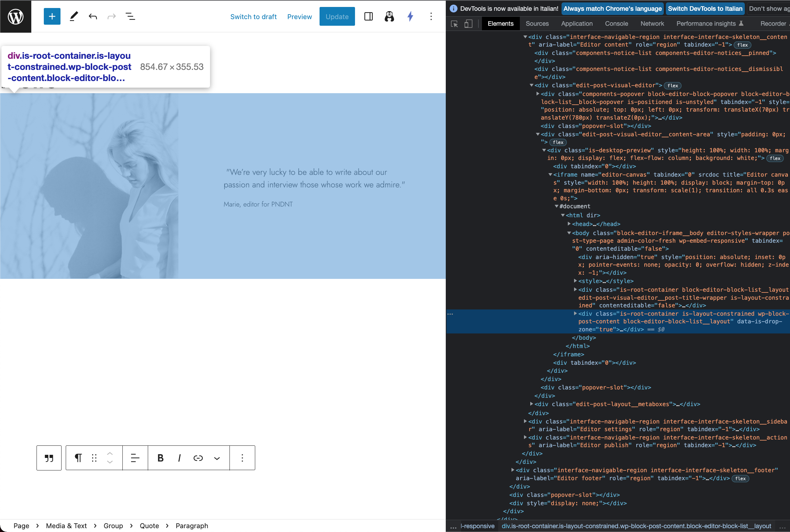The image size is (790, 532).
Task: Open the WordPress logo menu
Action: 16,16
